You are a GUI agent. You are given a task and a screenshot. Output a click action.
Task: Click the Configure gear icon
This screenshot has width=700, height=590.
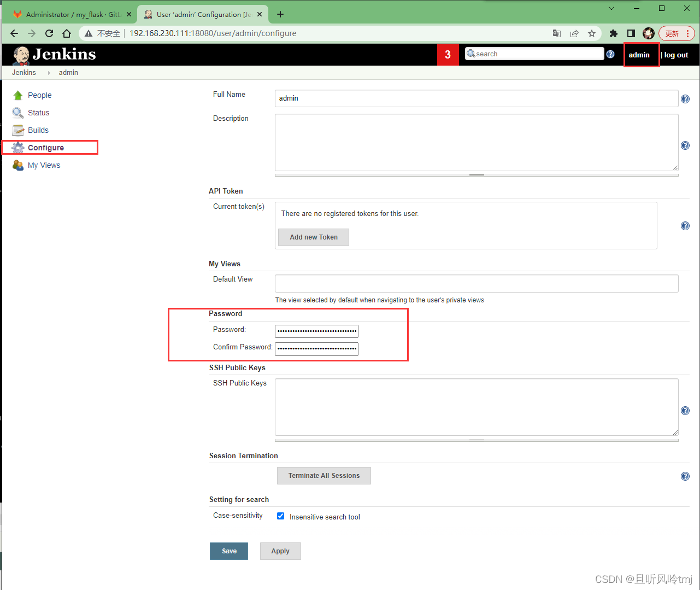[x=18, y=148]
